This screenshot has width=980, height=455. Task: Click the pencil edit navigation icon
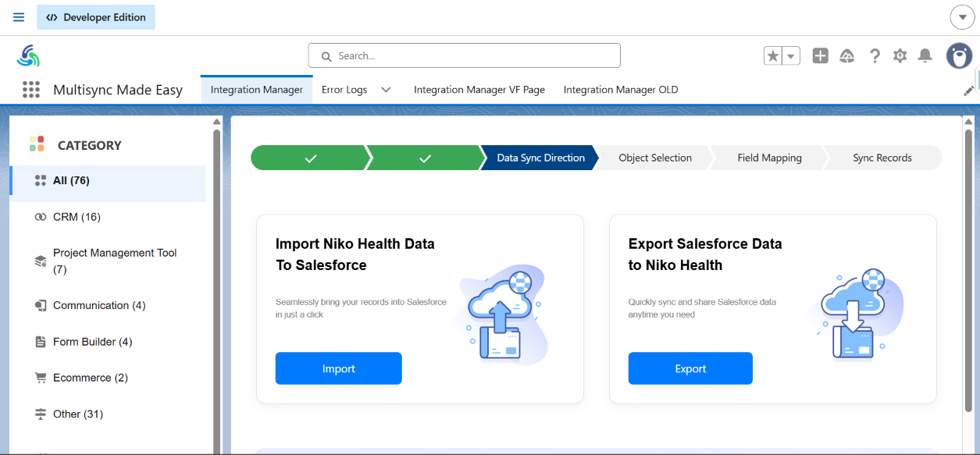pyautogui.click(x=969, y=91)
